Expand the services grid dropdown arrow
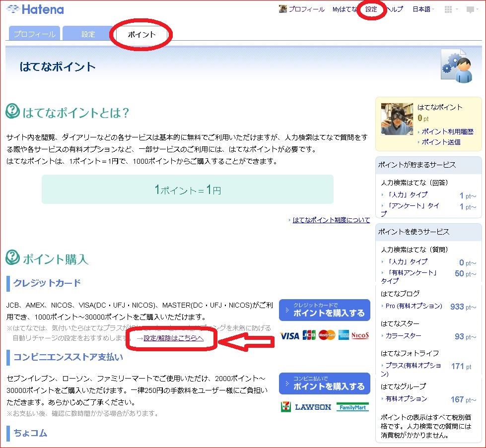 [457, 9]
